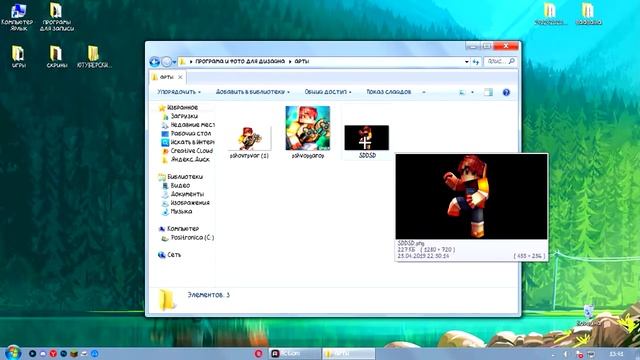Open the 'Документы' library

tap(183, 194)
